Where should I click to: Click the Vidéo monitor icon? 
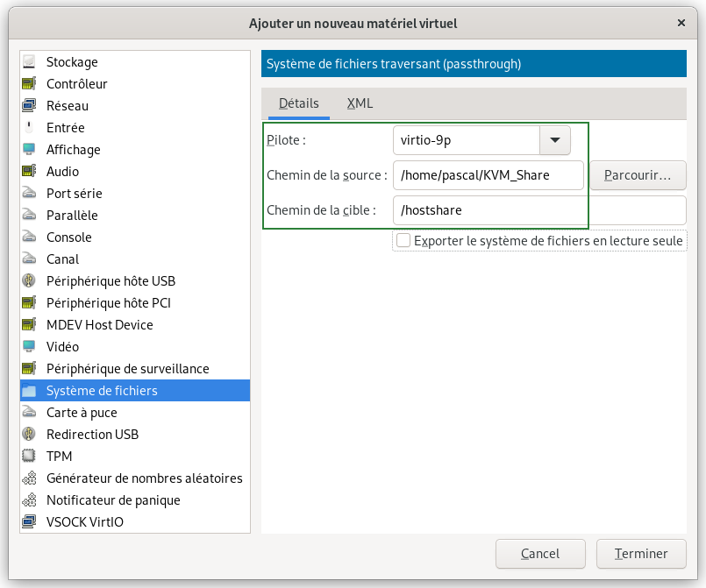(29, 347)
